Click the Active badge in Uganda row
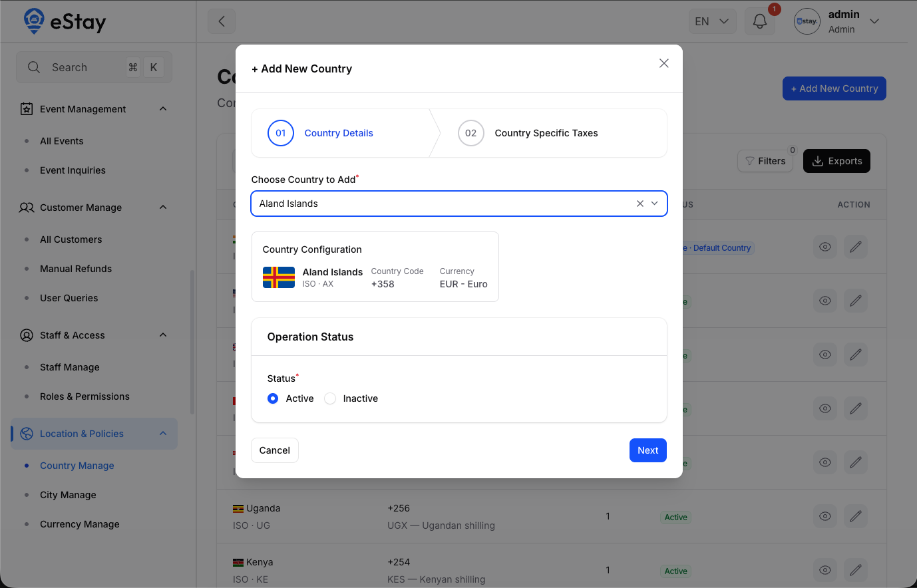Viewport: 917px width, 588px height. pos(676,517)
